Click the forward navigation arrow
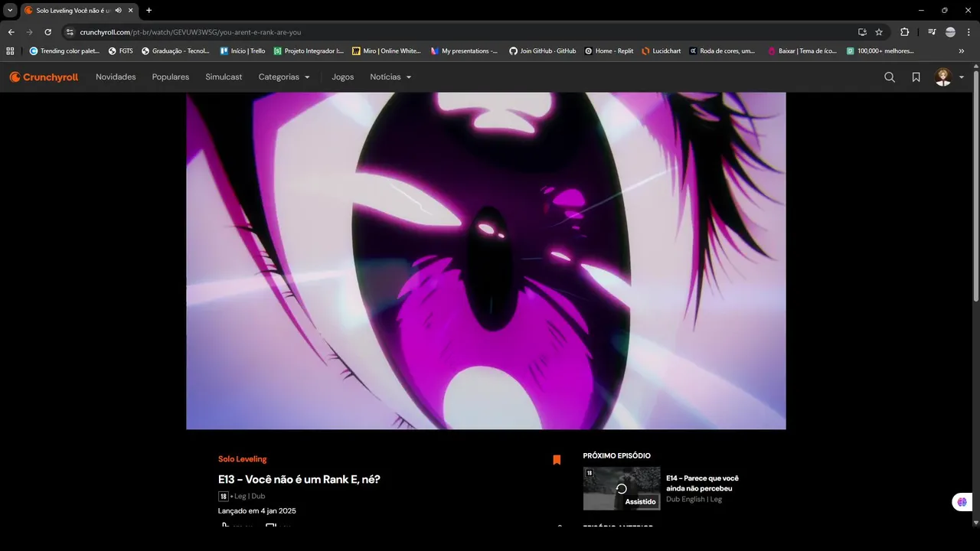The height and width of the screenshot is (551, 980). [x=29, y=32]
